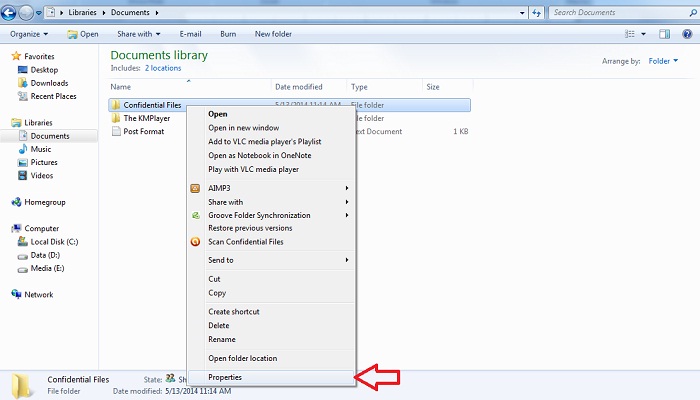The height and width of the screenshot is (400, 700).
Task: Select the Post Format text document
Action: tap(138, 132)
